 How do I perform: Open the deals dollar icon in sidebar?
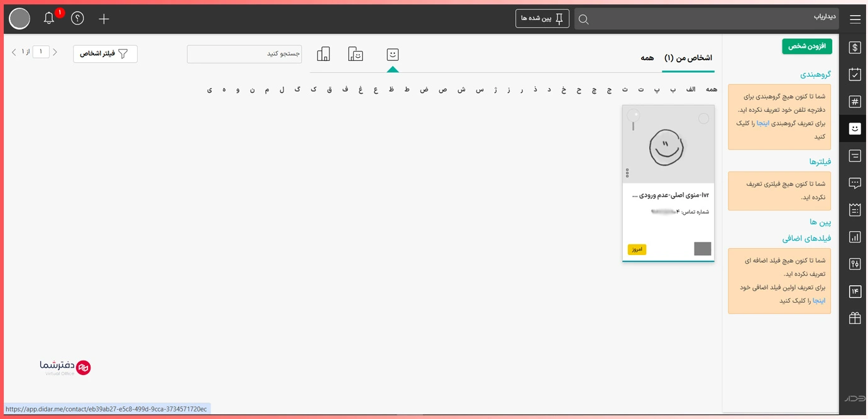(854, 48)
